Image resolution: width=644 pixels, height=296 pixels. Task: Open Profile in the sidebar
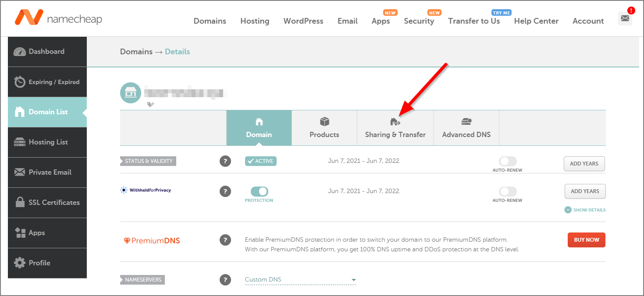click(47, 263)
